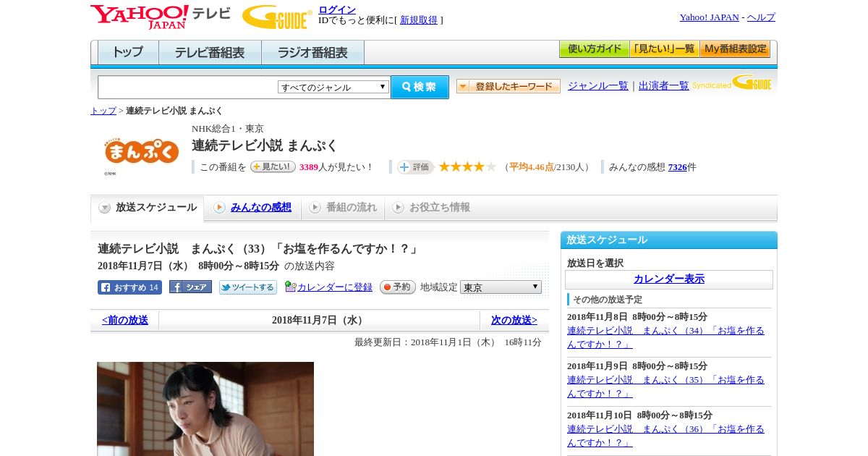Click the G-Guide logo in header
868x456 pixels.
[277, 17]
